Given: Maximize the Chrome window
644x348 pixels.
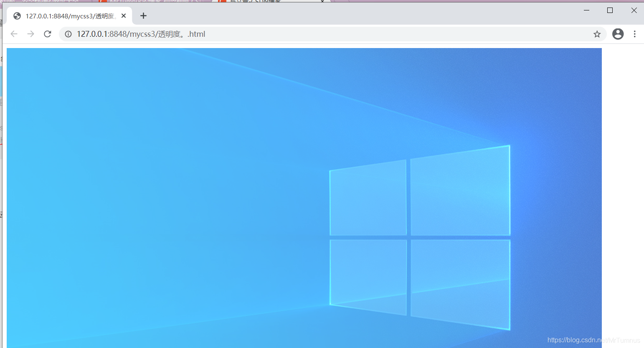Looking at the screenshot, I should (610, 10).
